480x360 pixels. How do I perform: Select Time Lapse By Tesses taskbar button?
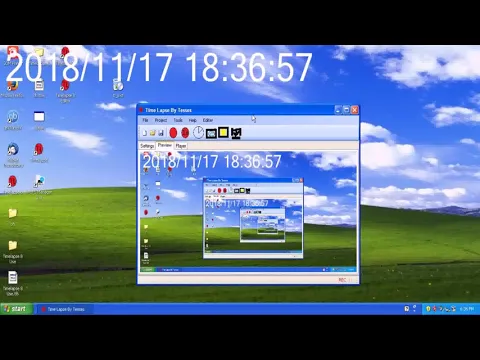click(64, 309)
